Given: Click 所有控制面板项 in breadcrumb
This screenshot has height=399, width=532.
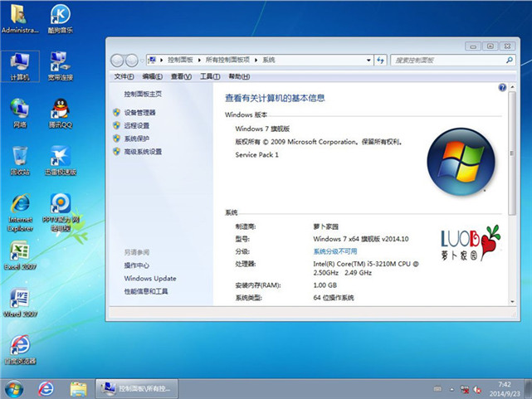Looking at the screenshot, I should coord(227,60).
